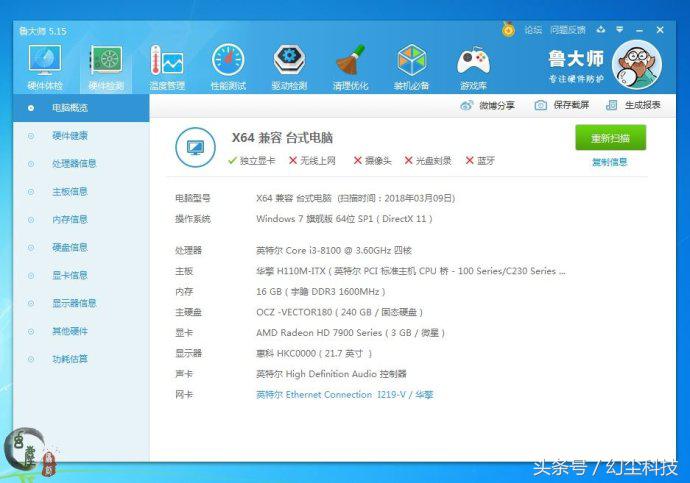Click the 鲁大师 专注硬件防护 logo text
690x483 pixels.
[576, 66]
